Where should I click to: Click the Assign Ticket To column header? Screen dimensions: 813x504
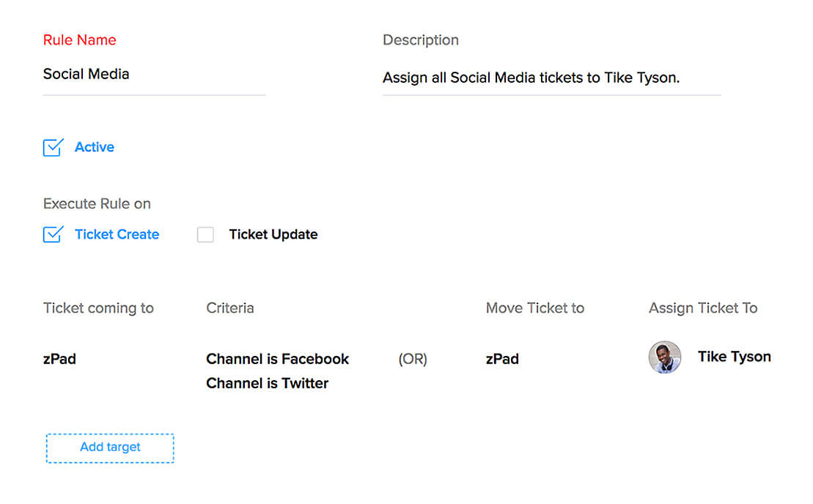point(702,308)
